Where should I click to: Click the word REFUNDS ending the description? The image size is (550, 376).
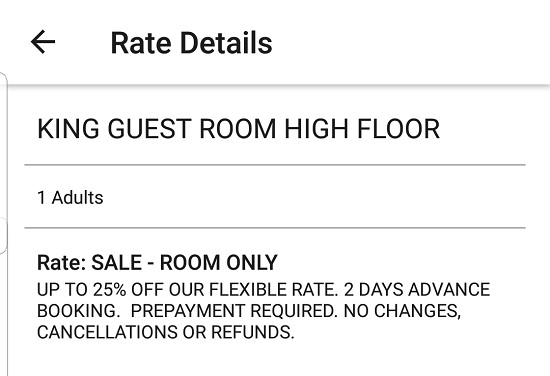pyautogui.click(x=253, y=332)
